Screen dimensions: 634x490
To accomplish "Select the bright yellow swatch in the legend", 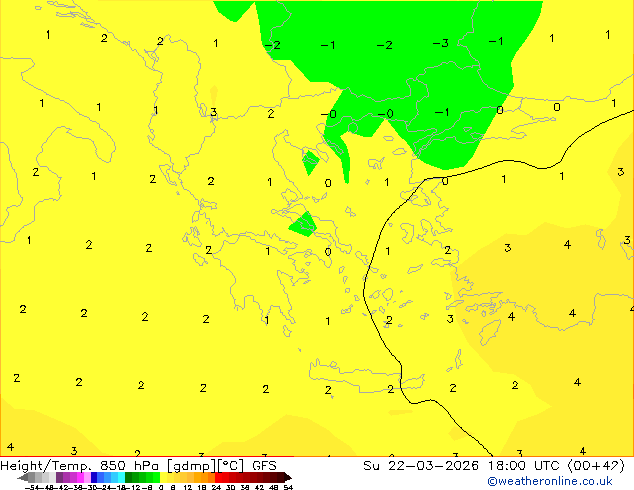I will point(164,477).
